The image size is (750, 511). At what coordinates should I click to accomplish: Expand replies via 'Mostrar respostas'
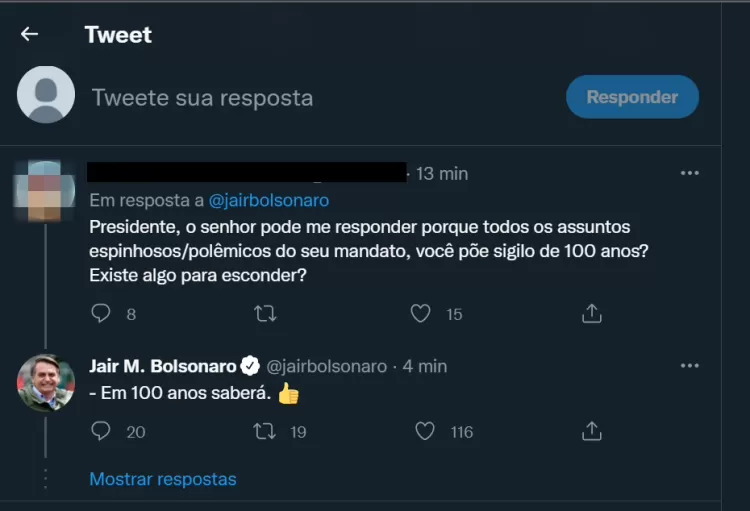[163, 479]
